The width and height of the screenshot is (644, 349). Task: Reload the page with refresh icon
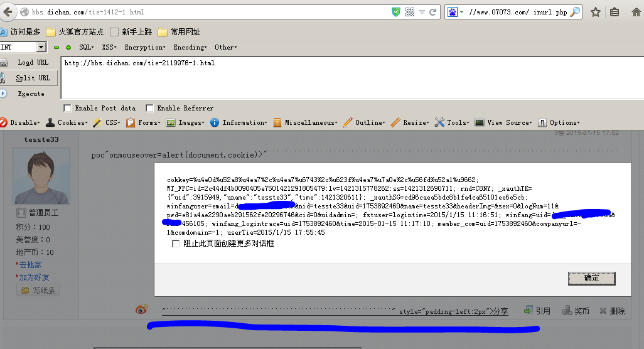(x=432, y=12)
